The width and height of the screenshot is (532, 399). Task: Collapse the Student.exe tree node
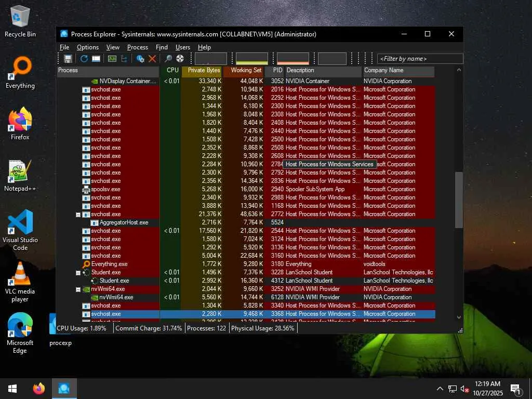click(78, 272)
